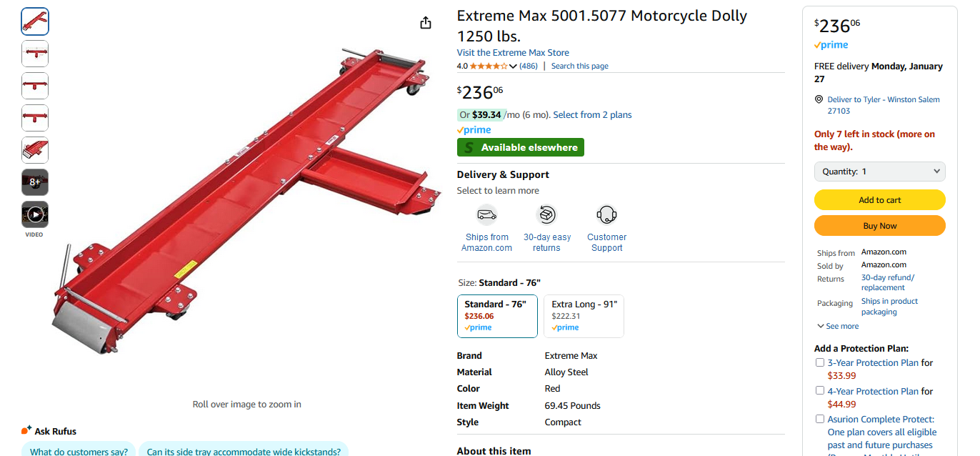Select the first product image thumbnail
Viewport: 980px width, 456px height.
[35, 21]
